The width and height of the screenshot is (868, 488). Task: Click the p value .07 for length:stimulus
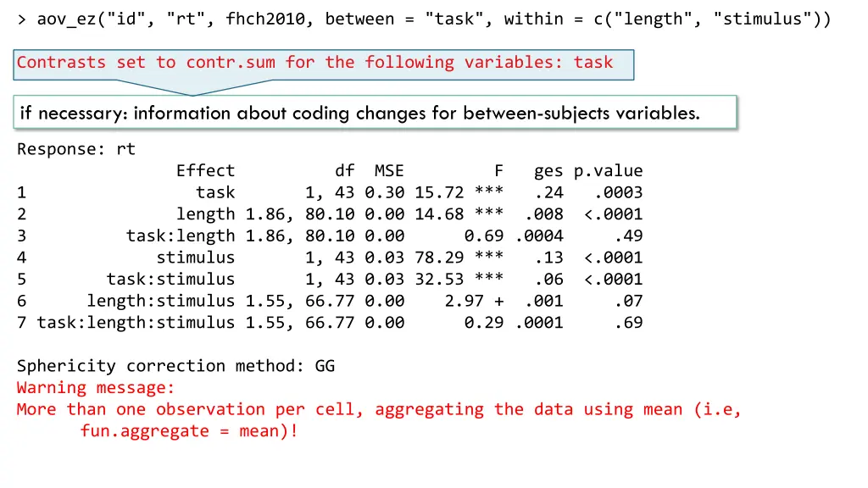(628, 301)
